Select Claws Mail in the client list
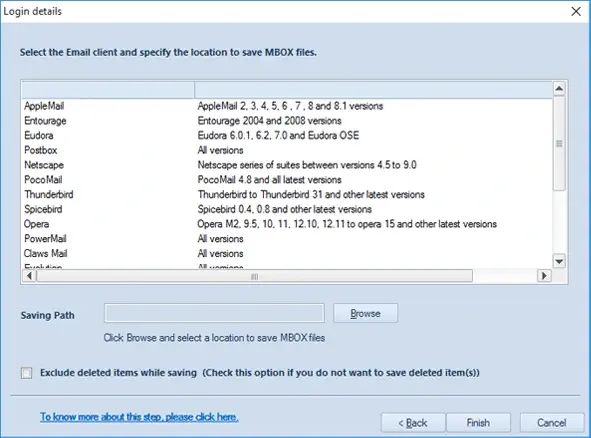 click(x=46, y=253)
